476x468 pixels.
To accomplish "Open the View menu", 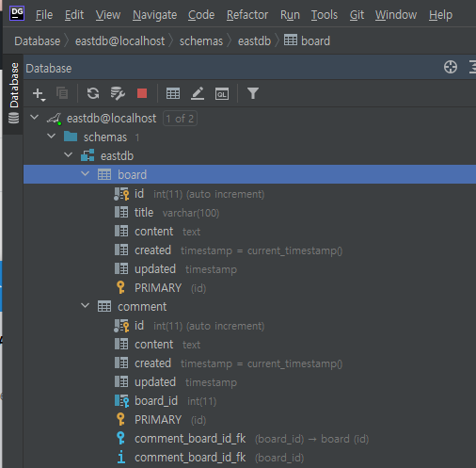I will point(108,15).
